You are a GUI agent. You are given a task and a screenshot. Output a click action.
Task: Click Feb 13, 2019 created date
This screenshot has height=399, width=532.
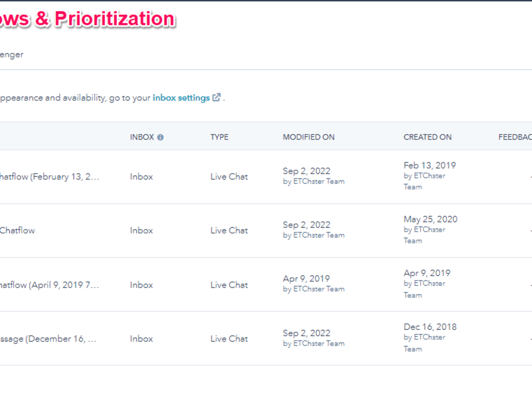(x=429, y=165)
